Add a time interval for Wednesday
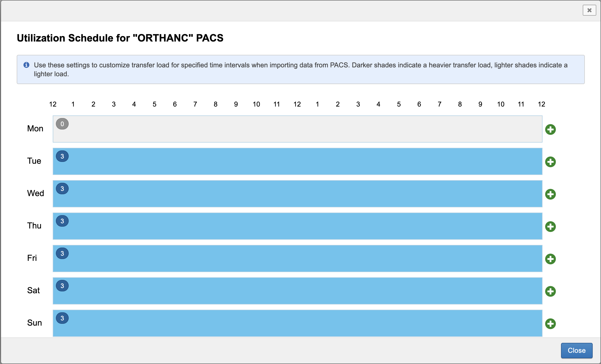 550,194
